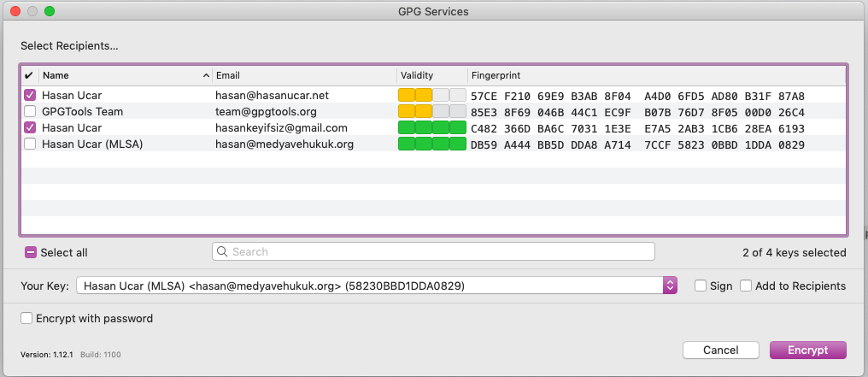868x377 pixels.
Task: Click the magnifier icon in the search field
Action: (222, 252)
